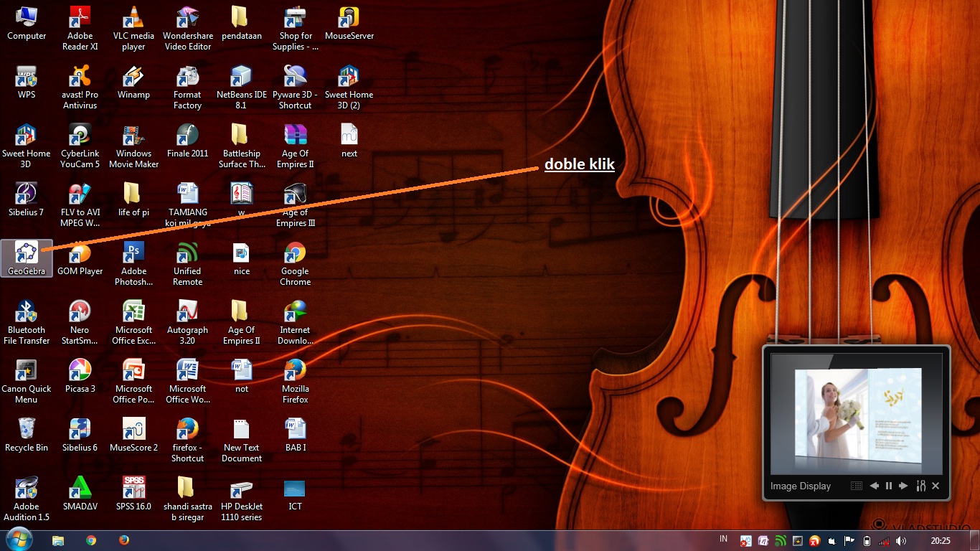Select the CyberLink YouCam 5 icon
This screenshot has width=980, height=551.
click(x=80, y=146)
